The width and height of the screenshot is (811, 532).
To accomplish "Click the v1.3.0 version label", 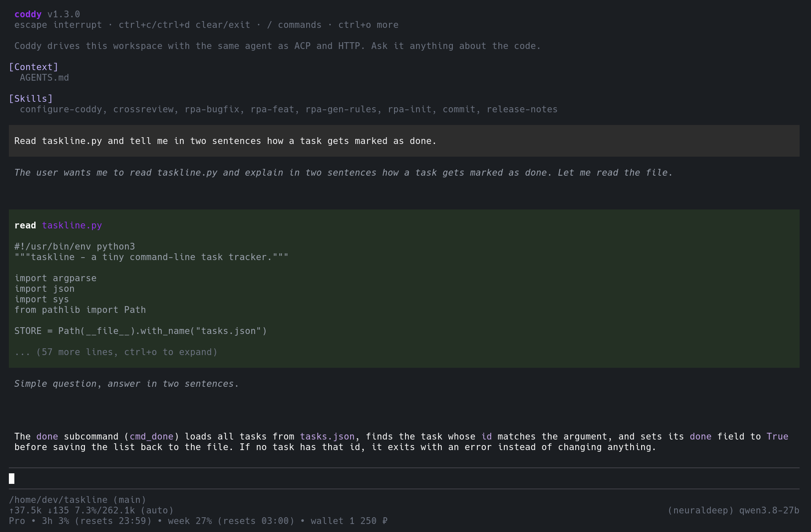I will pos(63,14).
